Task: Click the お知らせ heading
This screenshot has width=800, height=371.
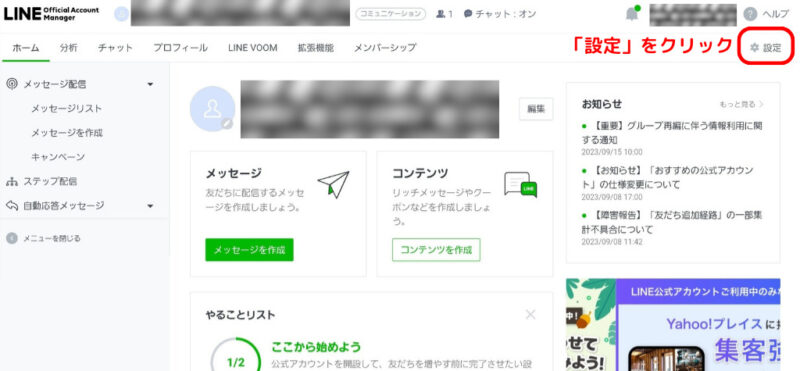Action: (x=602, y=104)
